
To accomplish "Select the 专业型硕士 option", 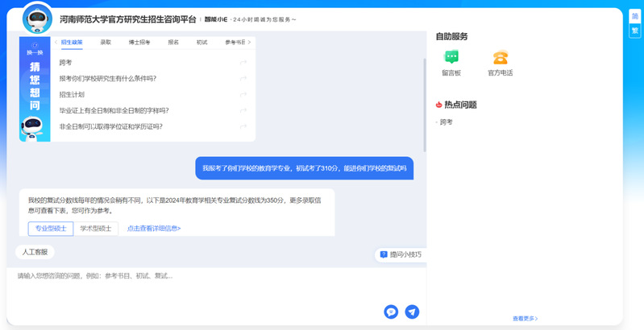I will tap(51, 229).
